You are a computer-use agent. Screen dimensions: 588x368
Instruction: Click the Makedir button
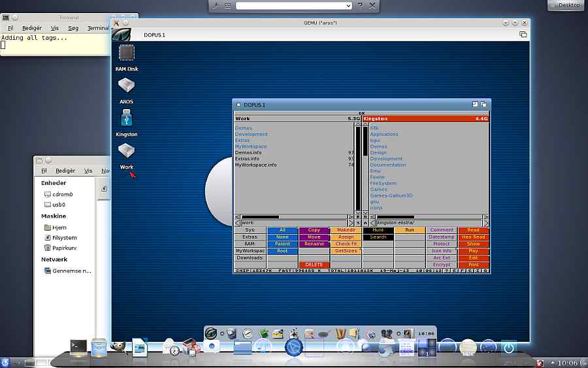[x=346, y=230]
